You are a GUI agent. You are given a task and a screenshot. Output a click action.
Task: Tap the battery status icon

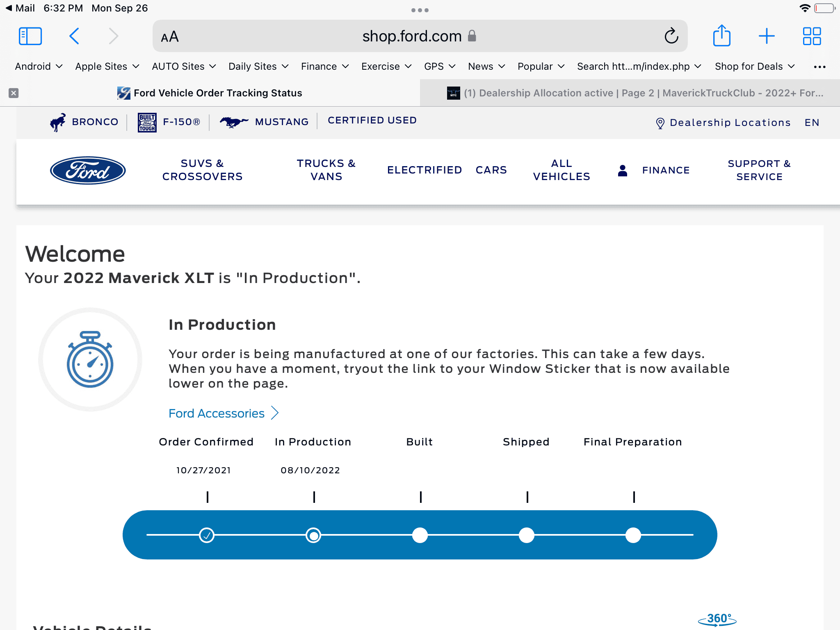point(824,8)
